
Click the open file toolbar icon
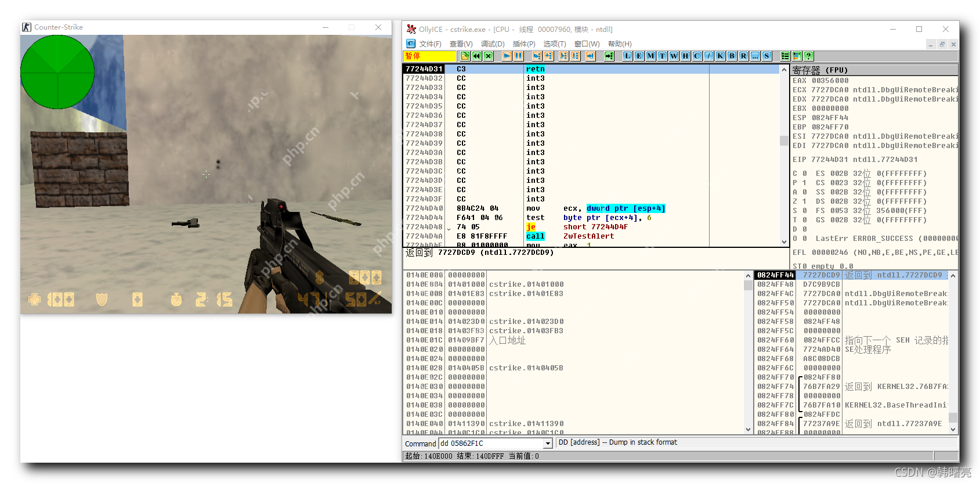pyautogui.click(x=465, y=56)
